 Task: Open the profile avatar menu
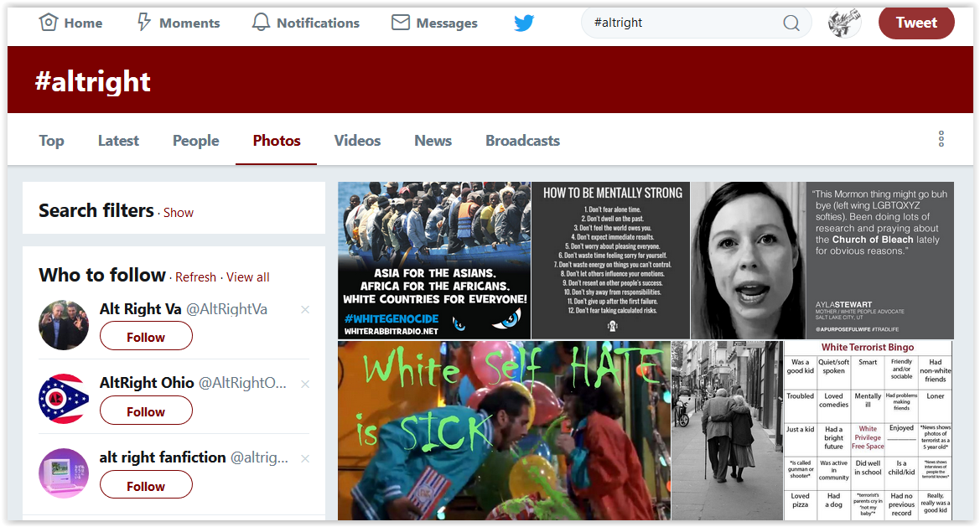point(844,23)
